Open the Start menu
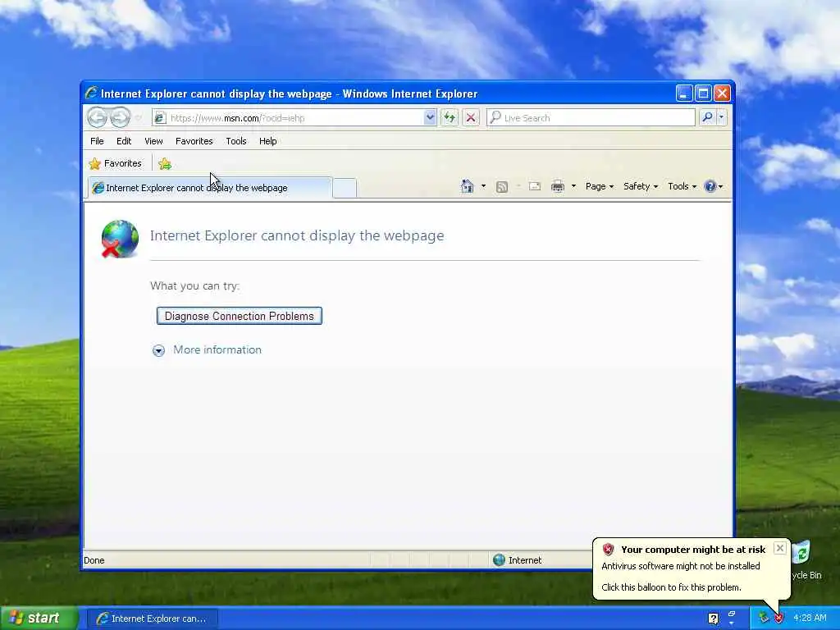Viewport: 840px width, 630px height. point(39,619)
